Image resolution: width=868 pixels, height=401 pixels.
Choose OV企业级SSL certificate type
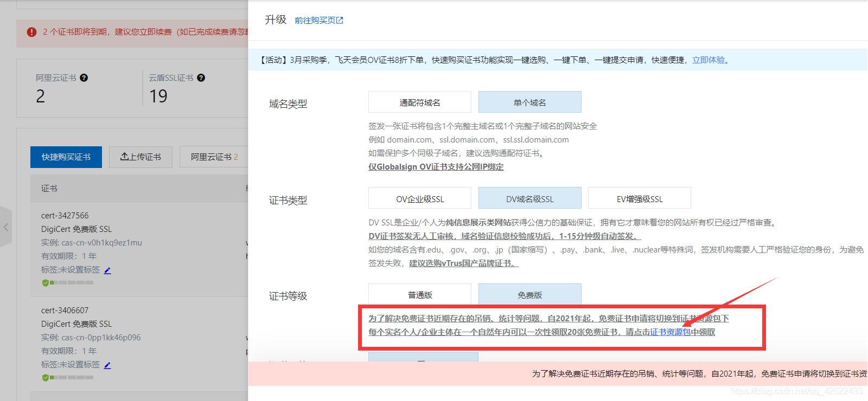click(419, 198)
